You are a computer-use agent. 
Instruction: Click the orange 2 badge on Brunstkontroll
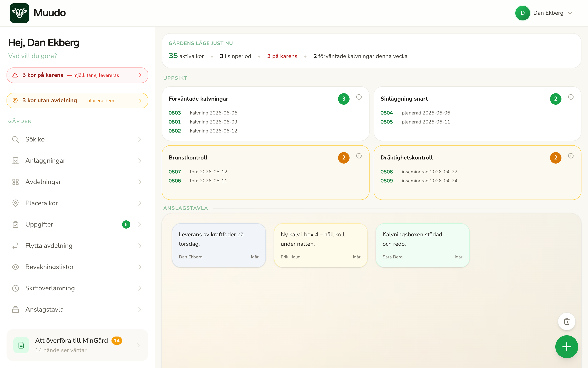tap(344, 158)
